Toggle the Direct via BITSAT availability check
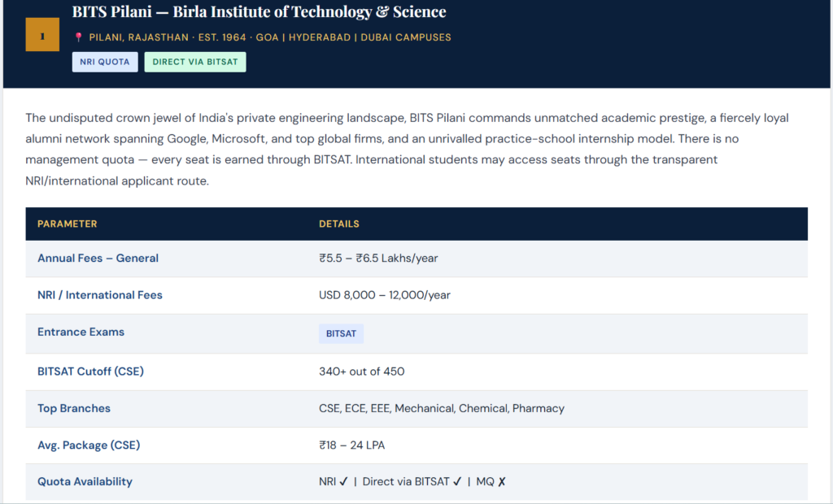This screenshot has height=504, width=833. click(456, 481)
